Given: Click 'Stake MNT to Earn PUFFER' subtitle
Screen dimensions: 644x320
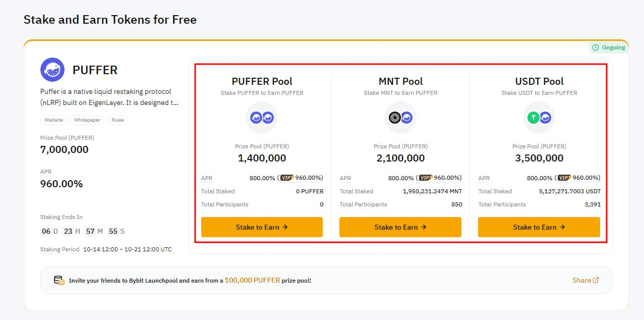Looking at the screenshot, I should tap(400, 93).
